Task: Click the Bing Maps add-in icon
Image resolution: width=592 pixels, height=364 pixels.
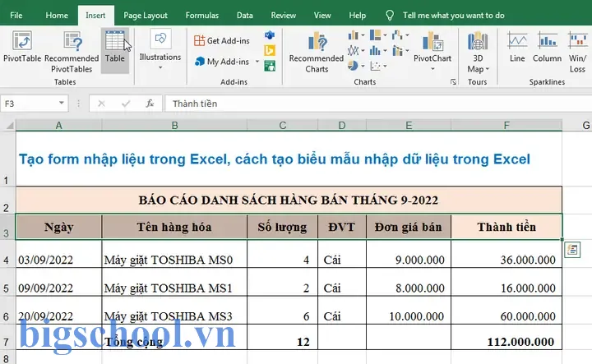Action: (270, 50)
